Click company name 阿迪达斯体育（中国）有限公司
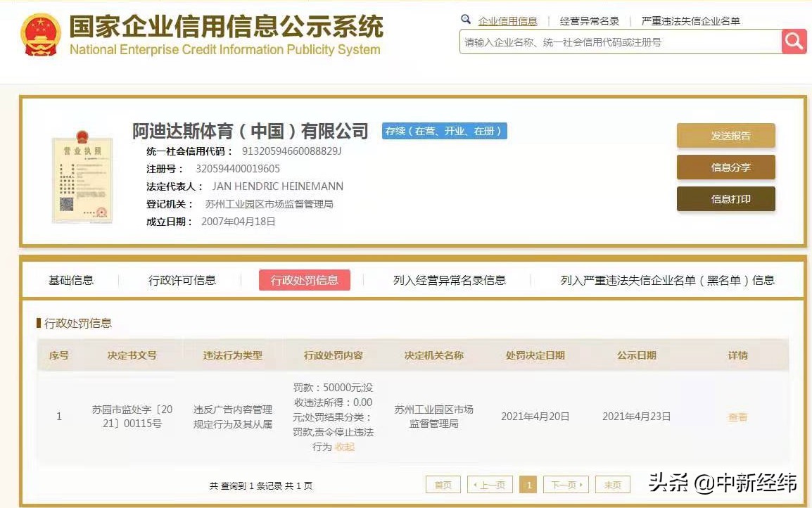 250,131
